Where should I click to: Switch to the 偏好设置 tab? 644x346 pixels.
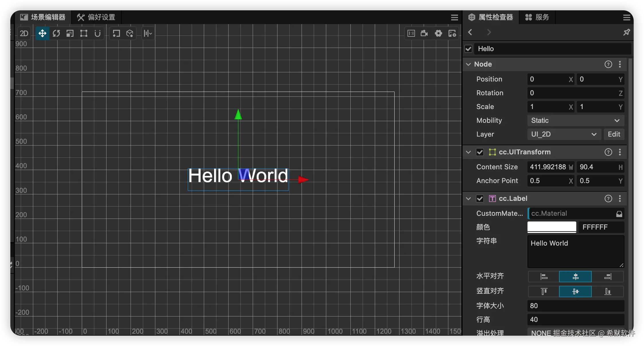(96, 17)
